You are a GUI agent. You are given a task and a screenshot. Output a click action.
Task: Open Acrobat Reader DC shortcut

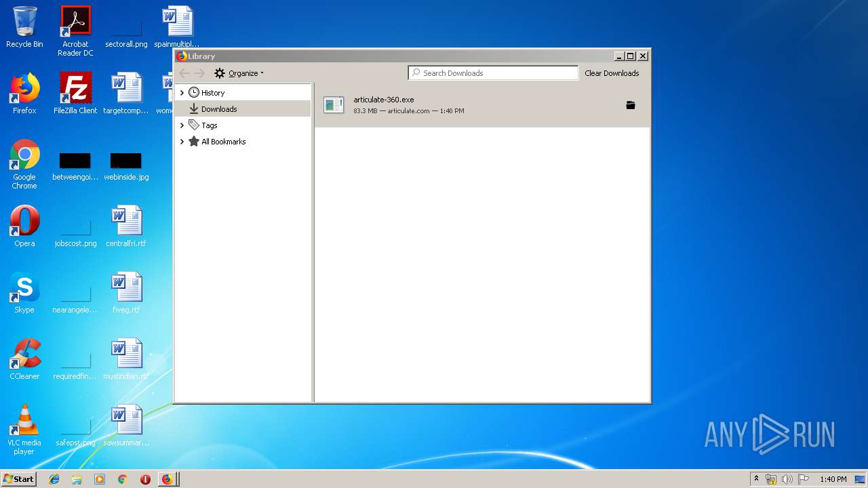pyautogui.click(x=75, y=30)
